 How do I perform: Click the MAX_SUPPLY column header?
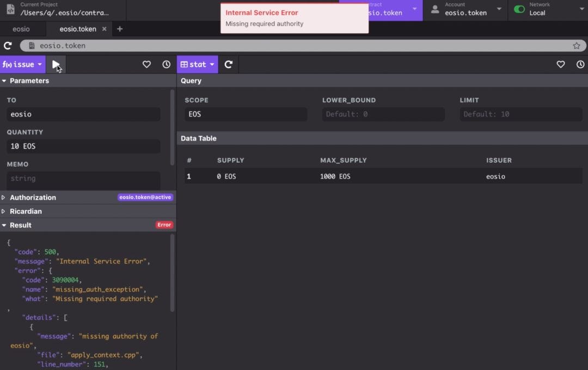(x=344, y=161)
